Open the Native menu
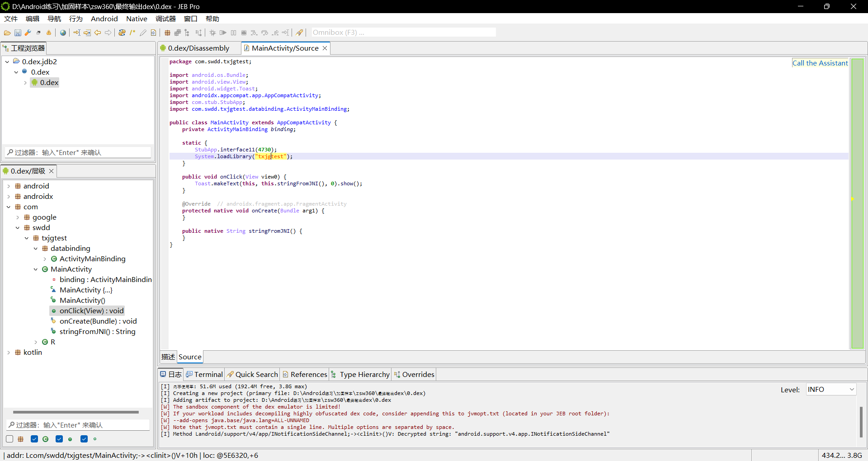868x461 pixels. pos(137,19)
